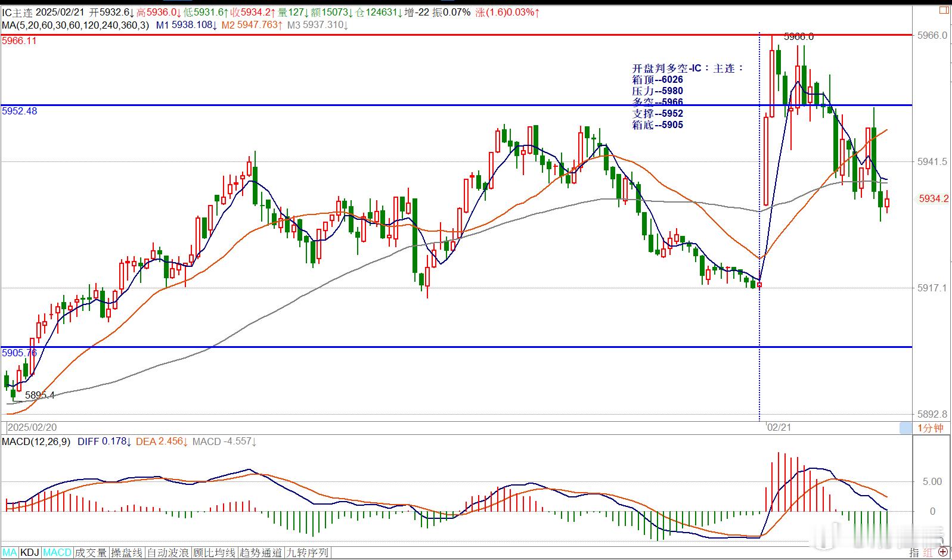952x560 pixels.
Task: Click the 5941.5 price axis label
Action: [x=933, y=161]
